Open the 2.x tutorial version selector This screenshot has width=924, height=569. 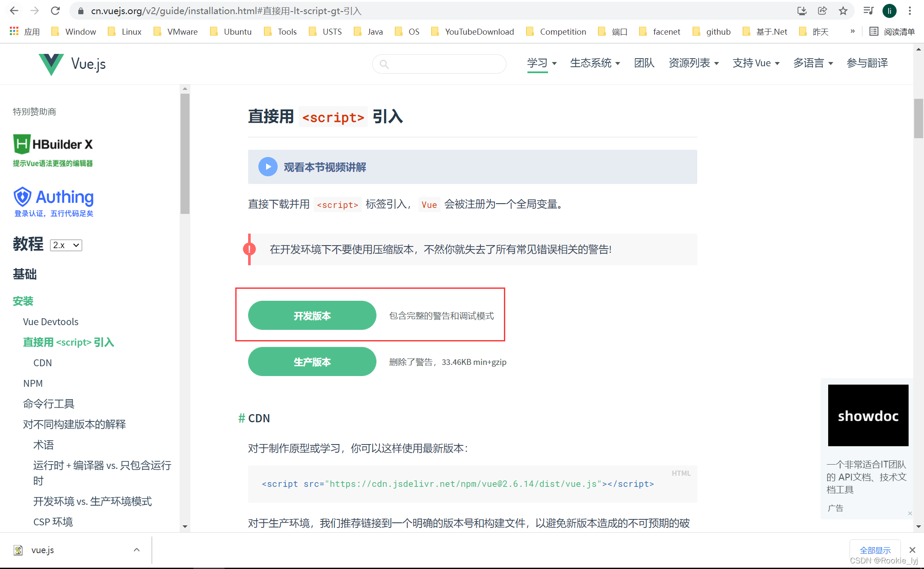65,245
